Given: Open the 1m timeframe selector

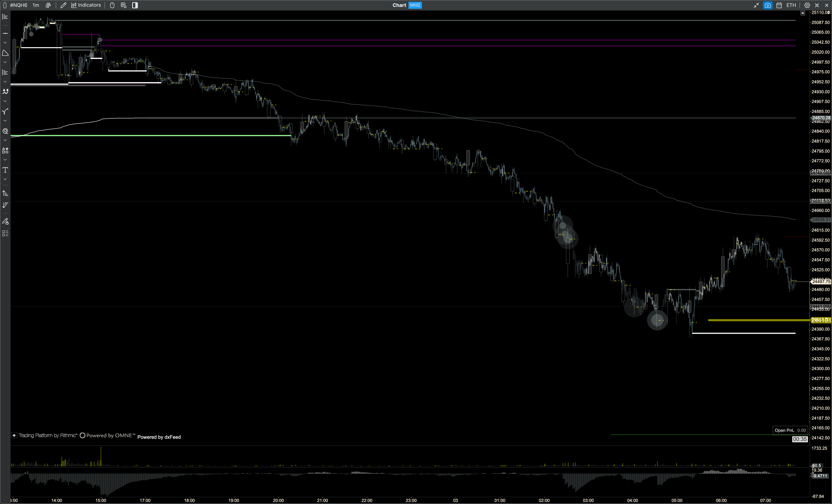Looking at the screenshot, I should coord(36,5).
